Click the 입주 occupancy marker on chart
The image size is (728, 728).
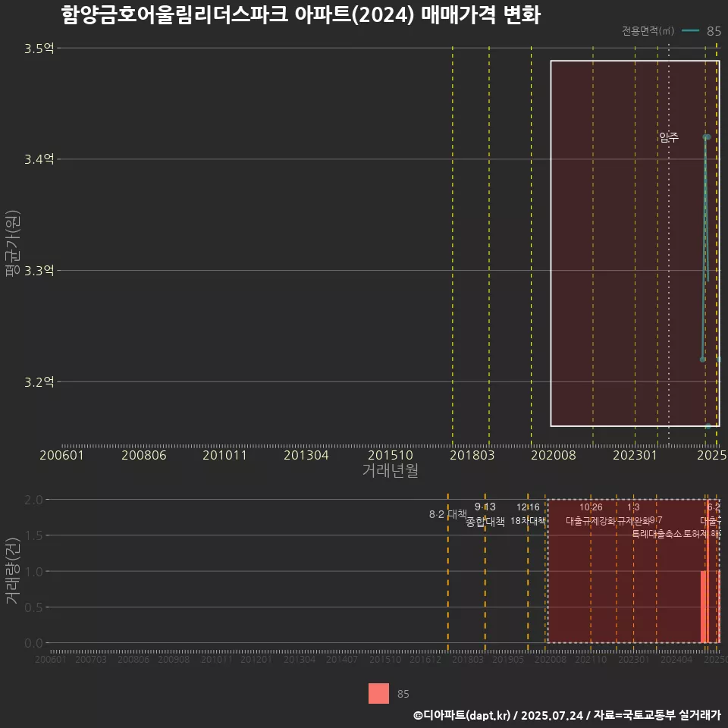[667, 138]
